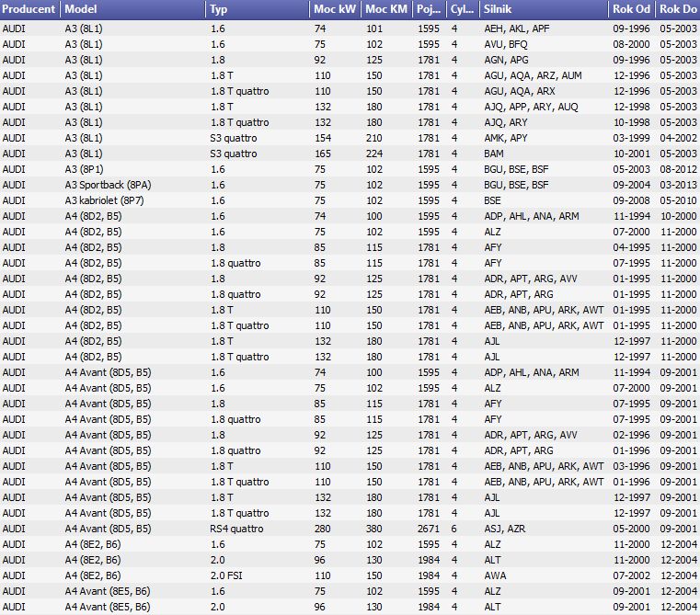Click the Poj... column header
The image size is (700, 615).
click(x=429, y=9)
